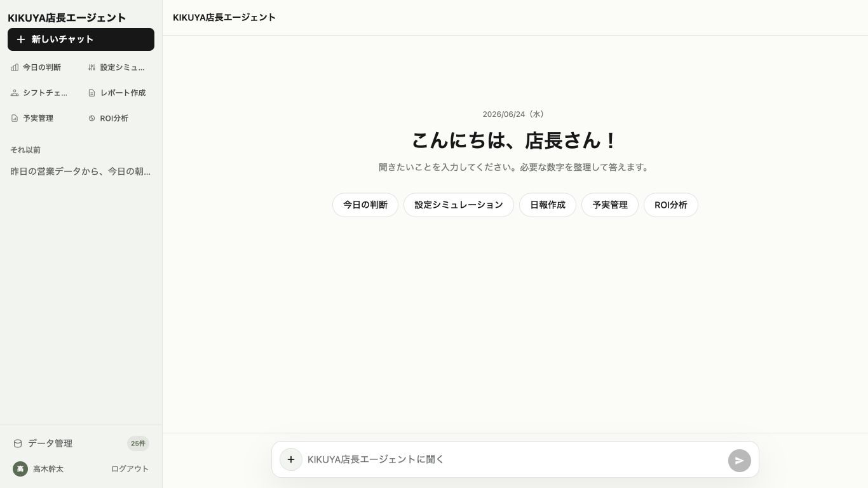
Task: Click the paper-plane send button
Action: (x=740, y=461)
